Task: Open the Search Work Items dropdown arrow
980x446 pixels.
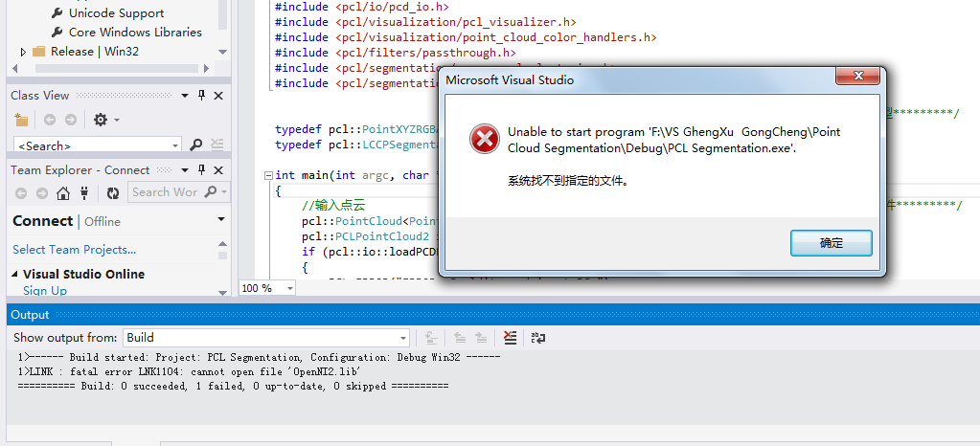Action: pos(224,192)
